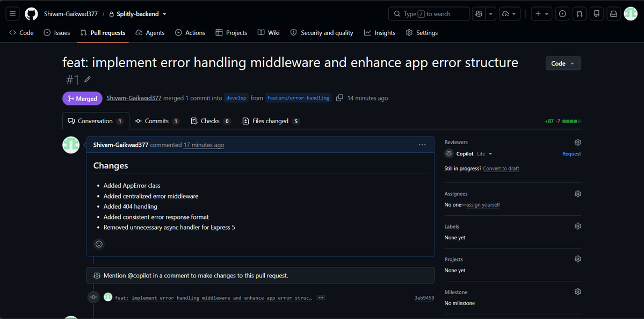Open Splitly-backend repository dropdown
The height and width of the screenshot is (319, 644).
(138, 13)
